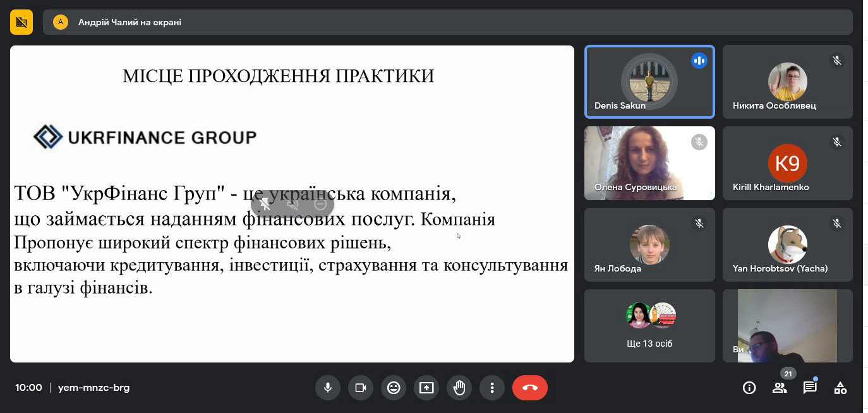The image size is (868, 413).
Task: Open the meeting details info icon
Action: click(749, 388)
